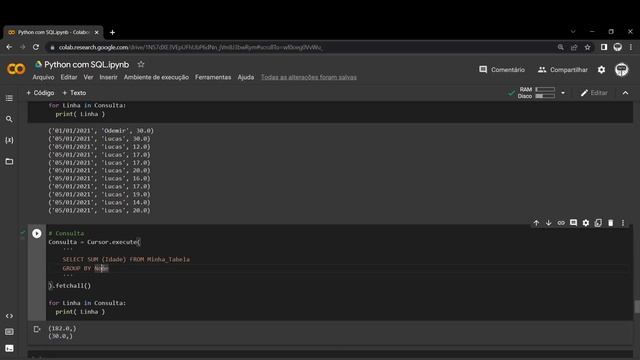Click the (182.0,) output line

pyautogui.click(x=62, y=328)
